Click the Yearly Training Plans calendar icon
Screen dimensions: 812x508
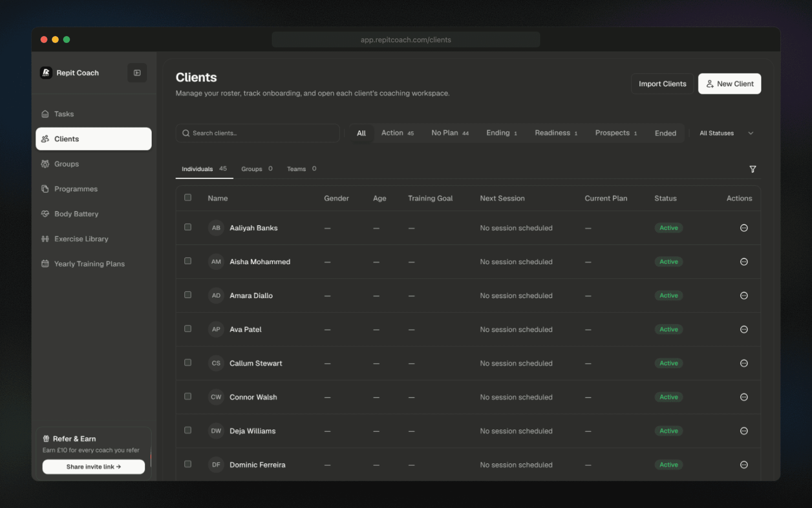click(45, 264)
